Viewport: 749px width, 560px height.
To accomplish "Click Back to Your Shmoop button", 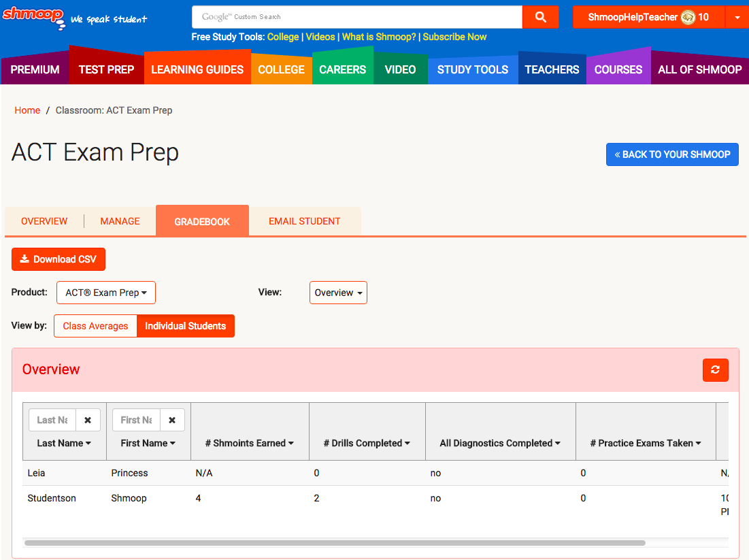I will tap(672, 154).
